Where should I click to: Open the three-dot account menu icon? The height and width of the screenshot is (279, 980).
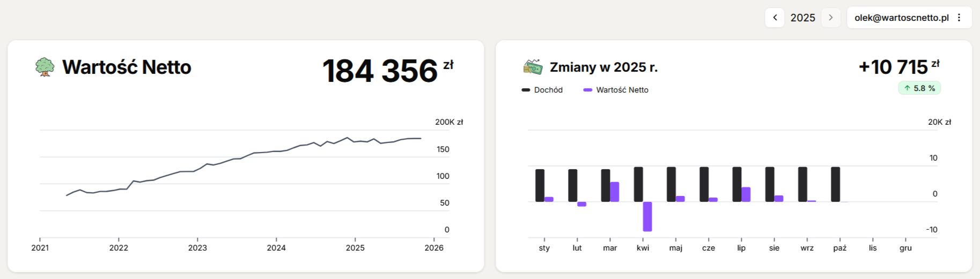pos(959,18)
